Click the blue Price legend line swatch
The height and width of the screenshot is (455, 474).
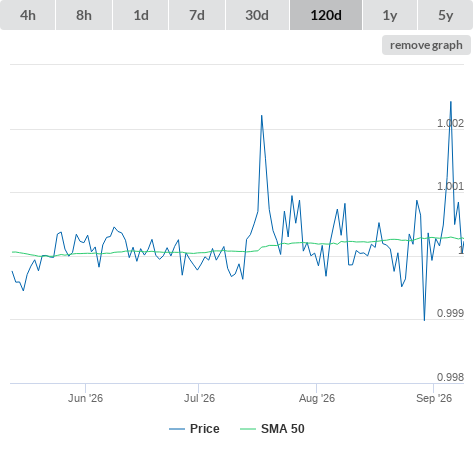(177, 429)
